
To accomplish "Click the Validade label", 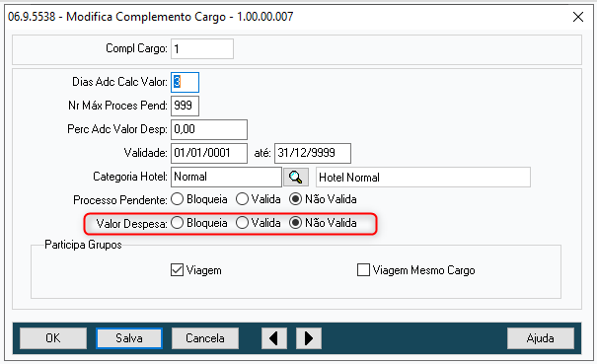I will (145, 153).
